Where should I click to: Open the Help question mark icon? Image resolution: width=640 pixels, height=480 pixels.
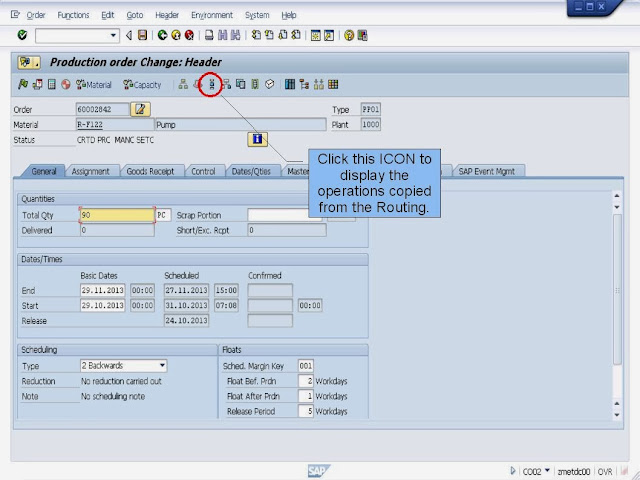[x=349, y=36]
